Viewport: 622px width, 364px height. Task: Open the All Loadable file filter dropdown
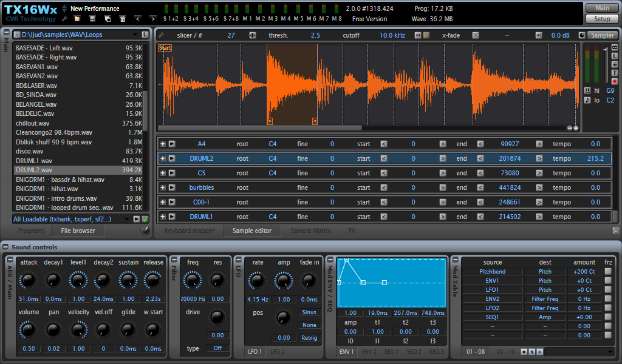click(126, 219)
